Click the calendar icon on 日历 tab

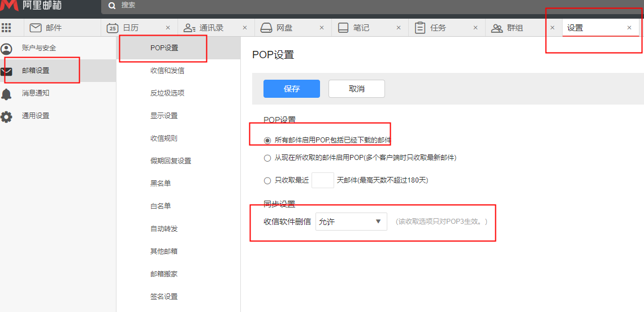tap(113, 28)
